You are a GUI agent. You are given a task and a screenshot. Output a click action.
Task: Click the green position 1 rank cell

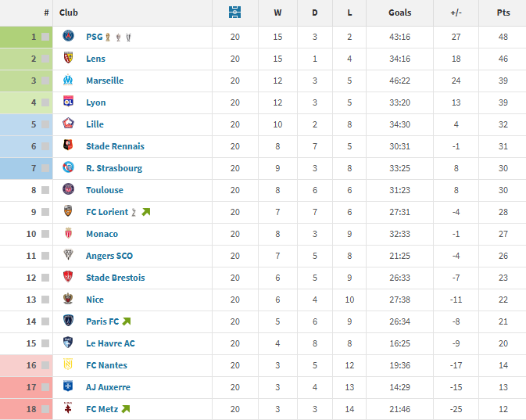pyautogui.click(x=27, y=37)
